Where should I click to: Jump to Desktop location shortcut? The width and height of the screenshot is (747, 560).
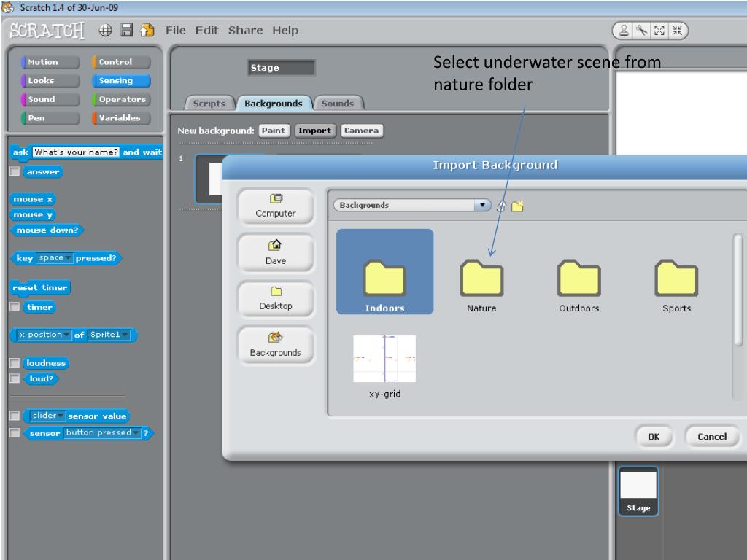pyautogui.click(x=276, y=298)
